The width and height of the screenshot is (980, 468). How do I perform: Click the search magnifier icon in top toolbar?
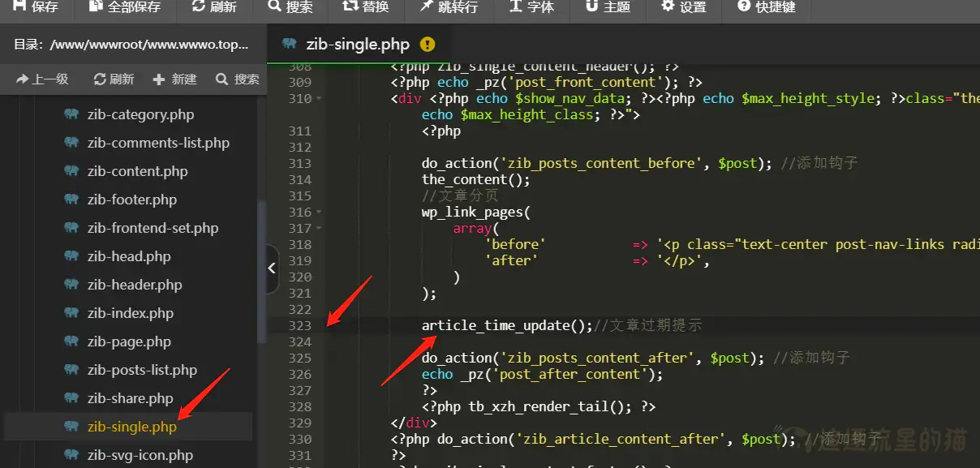click(x=274, y=6)
